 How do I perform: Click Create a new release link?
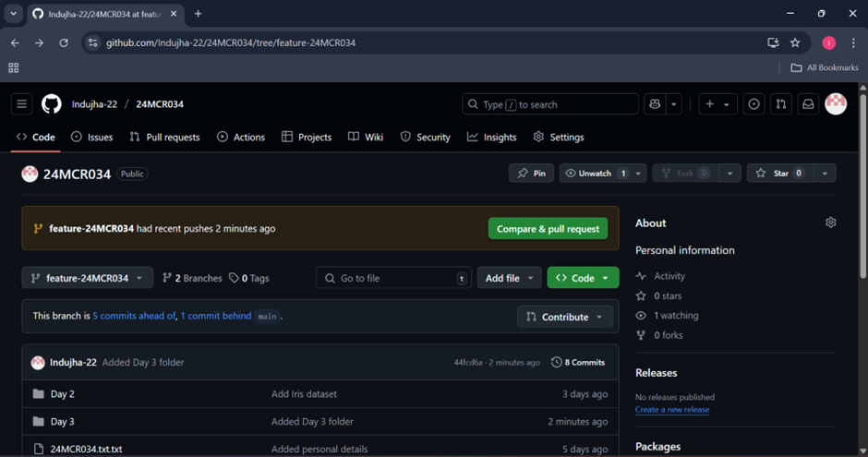672,409
